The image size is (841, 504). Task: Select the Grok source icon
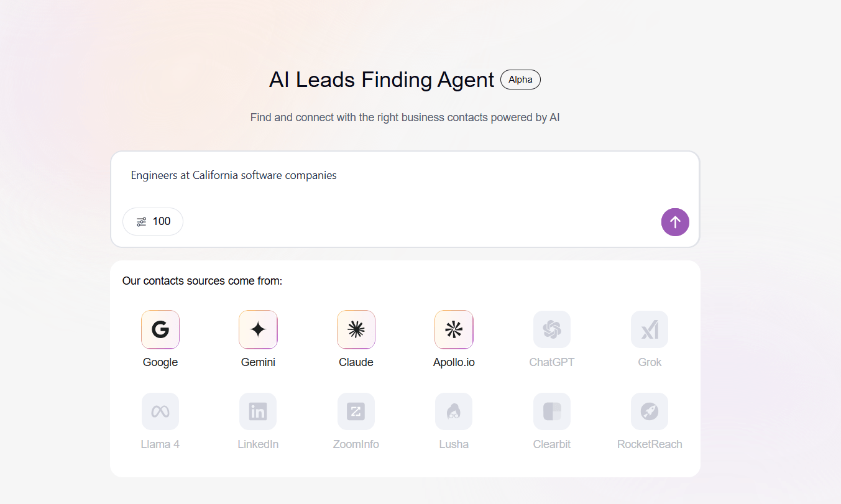(x=650, y=329)
